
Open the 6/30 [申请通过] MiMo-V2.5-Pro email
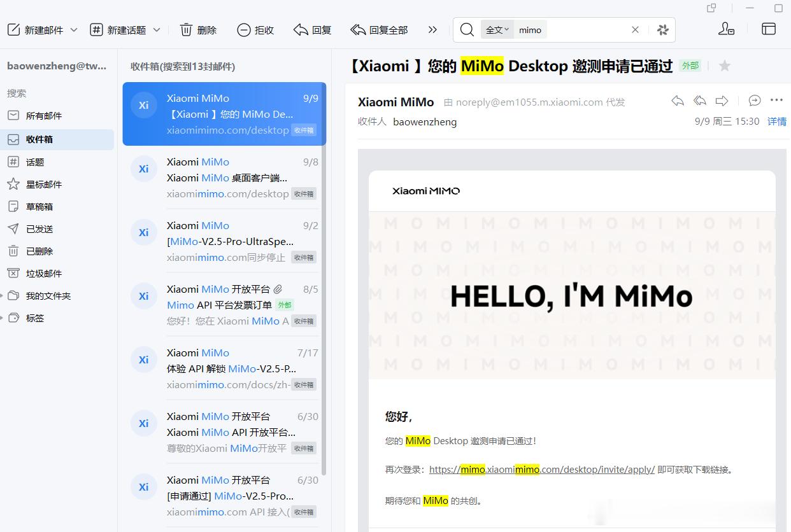[224, 496]
